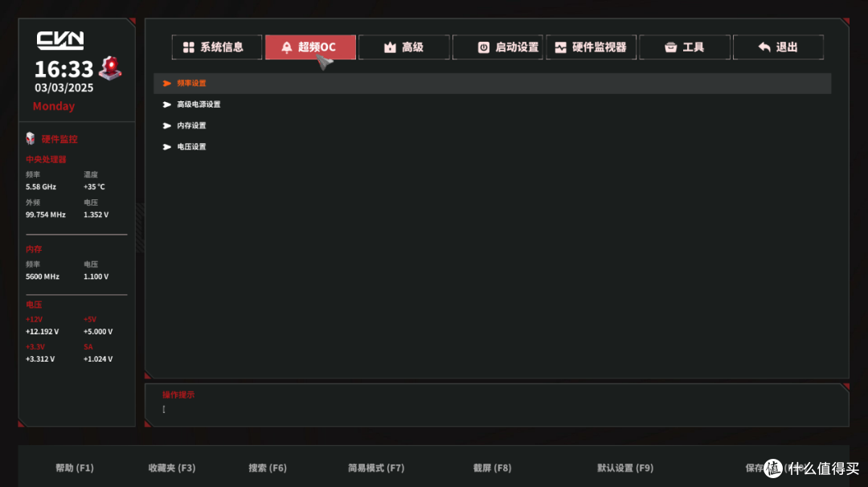This screenshot has height=487, width=868.
Task: Click the power icon on 启动设置
Action: 483,47
